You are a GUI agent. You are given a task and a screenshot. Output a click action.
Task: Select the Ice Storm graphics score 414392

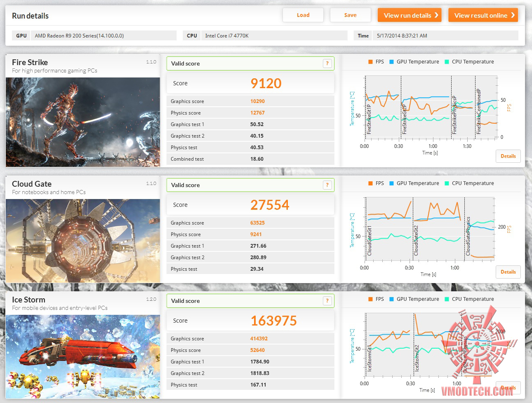259,339
